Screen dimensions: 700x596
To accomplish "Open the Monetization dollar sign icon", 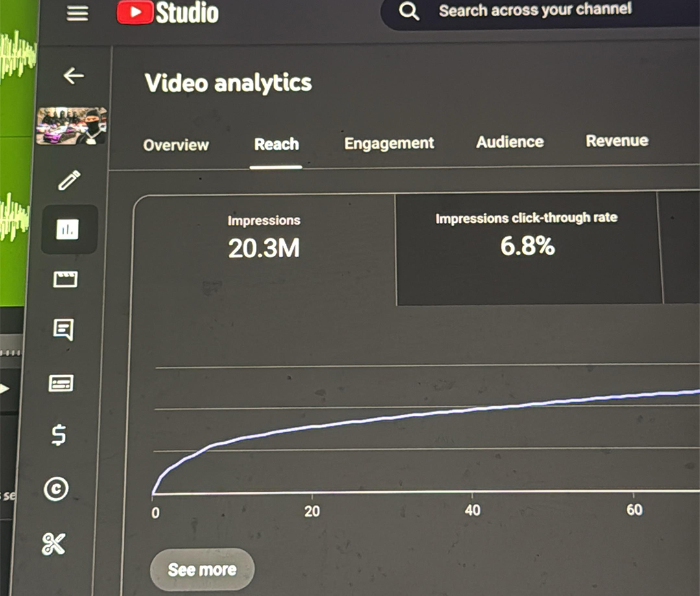I will (58, 435).
